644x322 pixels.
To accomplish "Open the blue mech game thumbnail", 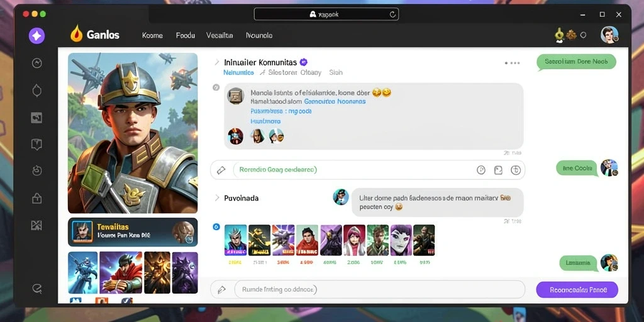I will point(82,273).
